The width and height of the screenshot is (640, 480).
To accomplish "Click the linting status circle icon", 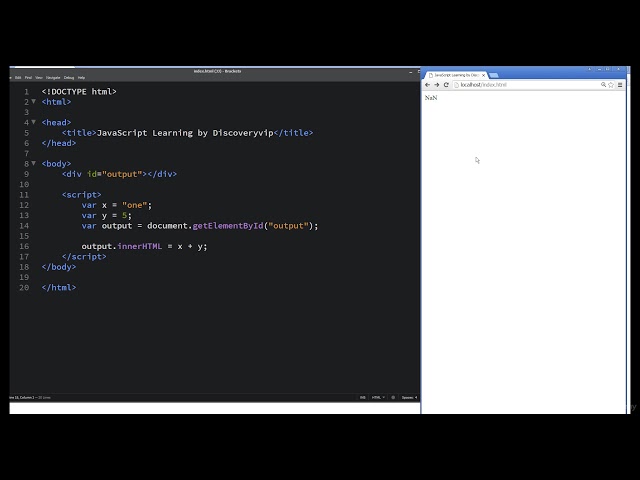I will click(393, 398).
